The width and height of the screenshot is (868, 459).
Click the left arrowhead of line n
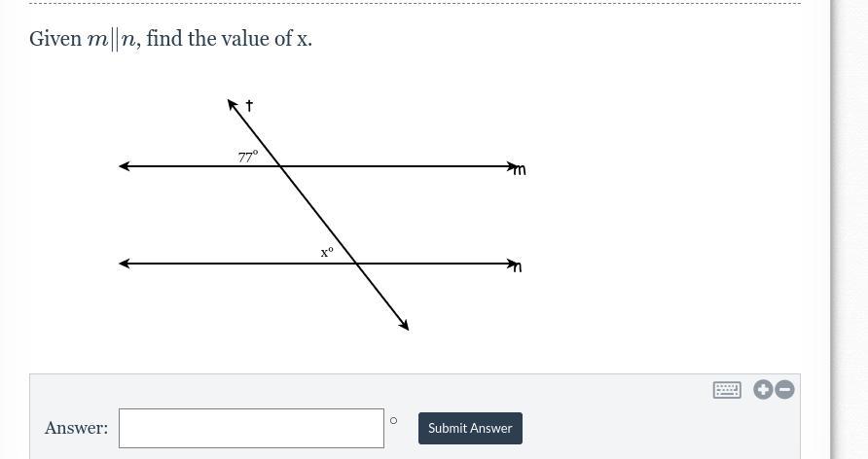(x=124, y=264)
